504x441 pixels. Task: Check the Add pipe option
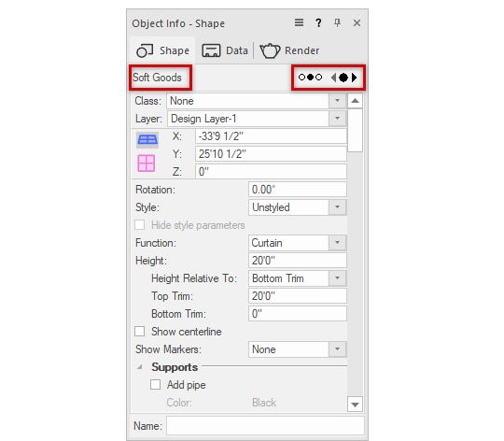156,384
